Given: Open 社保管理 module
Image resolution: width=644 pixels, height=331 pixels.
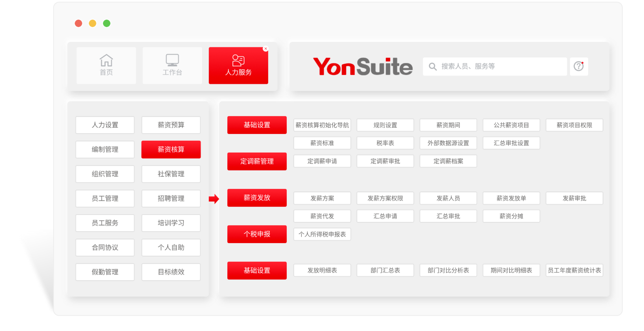Looking at the screenshot, I should (171, 174).
